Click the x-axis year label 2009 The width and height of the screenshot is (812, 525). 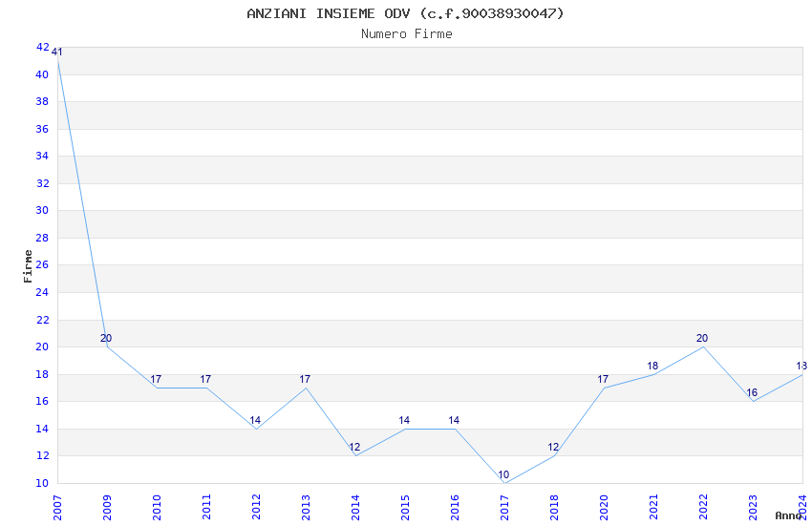pyautogui.click(x=107, y=507)
